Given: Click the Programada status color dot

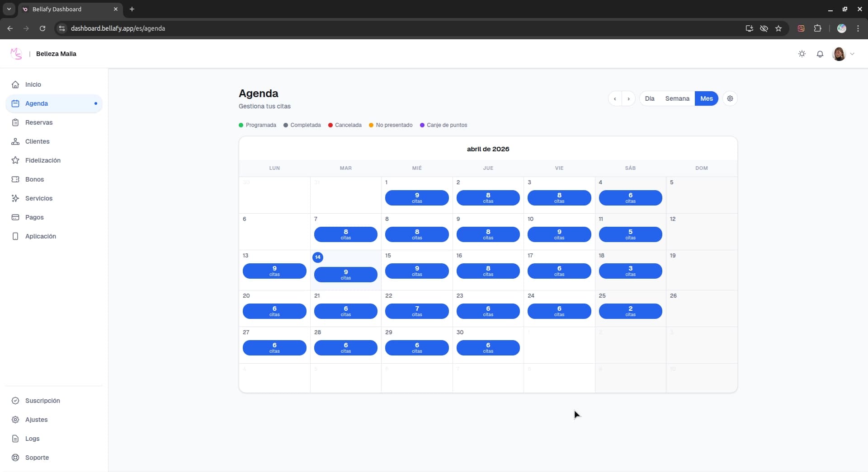Looking at the screenshot, I should pos(242,125).
